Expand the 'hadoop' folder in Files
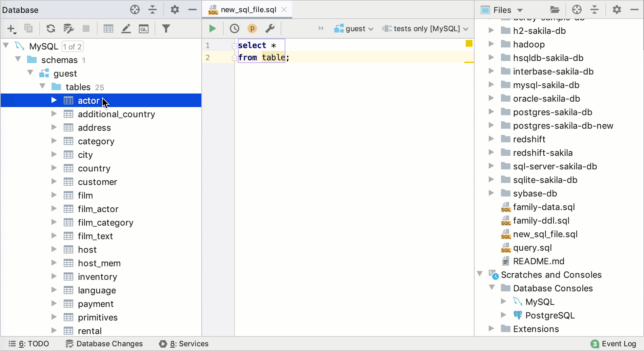The image size is (644, 351). [492, 44]
